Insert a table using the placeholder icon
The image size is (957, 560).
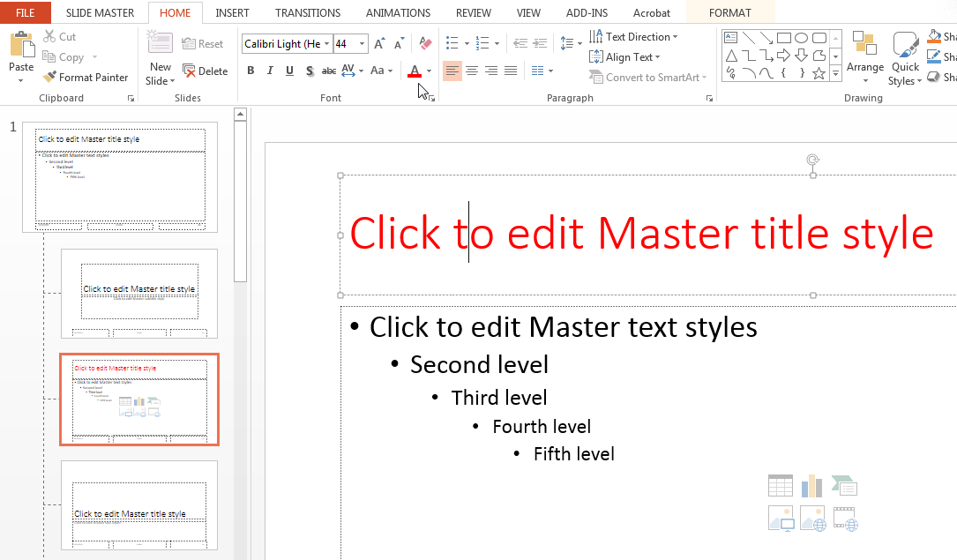pos(780,485)
